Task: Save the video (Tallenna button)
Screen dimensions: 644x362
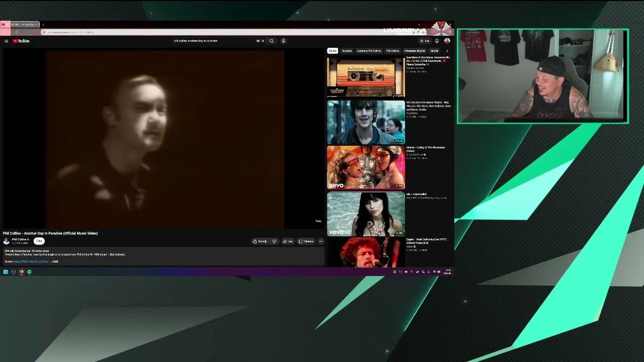Action: pyautogui.click(x=306, y=241)
